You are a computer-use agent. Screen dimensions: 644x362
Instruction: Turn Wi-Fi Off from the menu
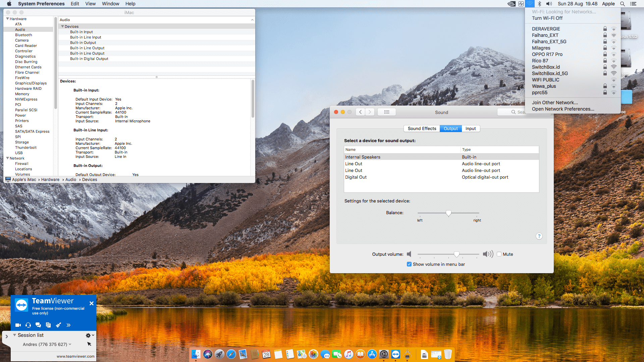(x=547, y=18)
